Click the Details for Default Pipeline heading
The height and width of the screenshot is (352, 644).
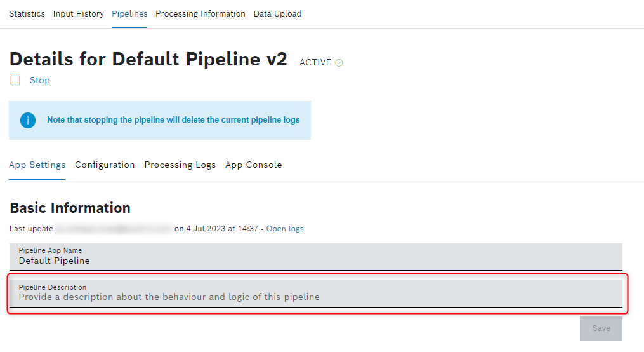(x=148, y=60)
